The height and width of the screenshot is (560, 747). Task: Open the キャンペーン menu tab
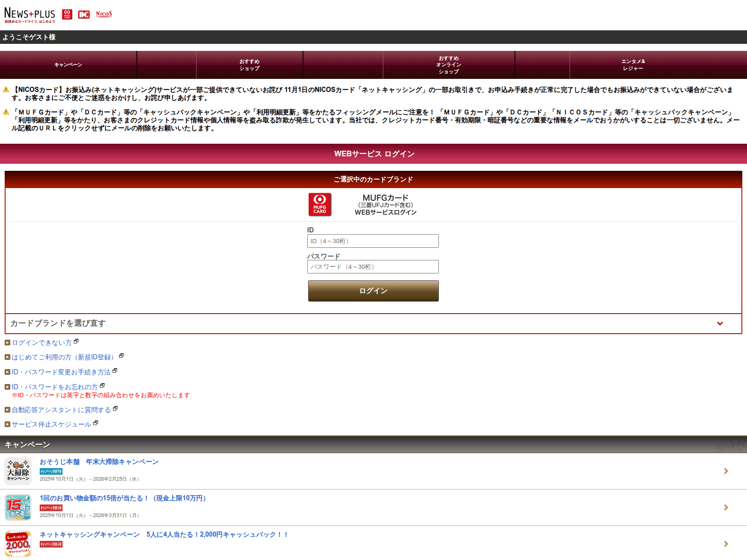(68, 65)
